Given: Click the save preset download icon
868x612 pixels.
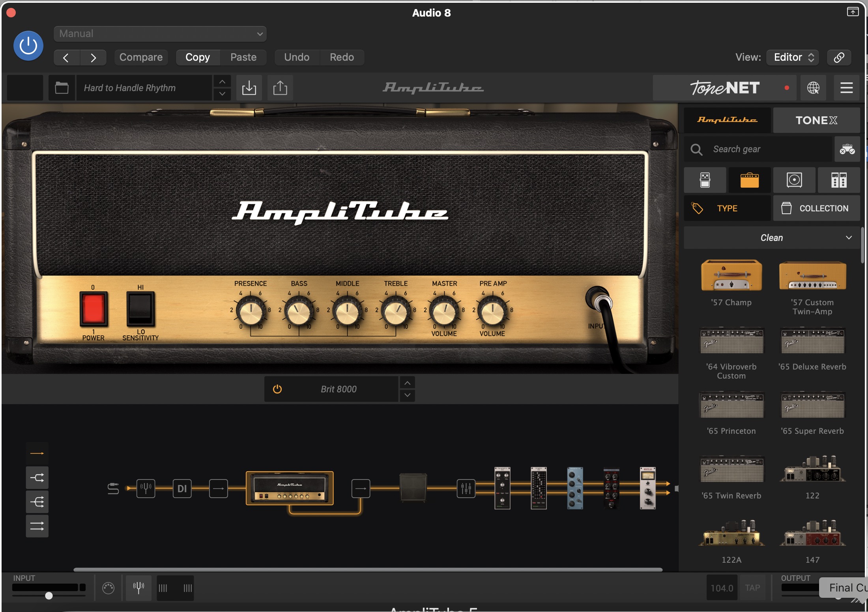Looking at the screenshot, I should 249,88.
